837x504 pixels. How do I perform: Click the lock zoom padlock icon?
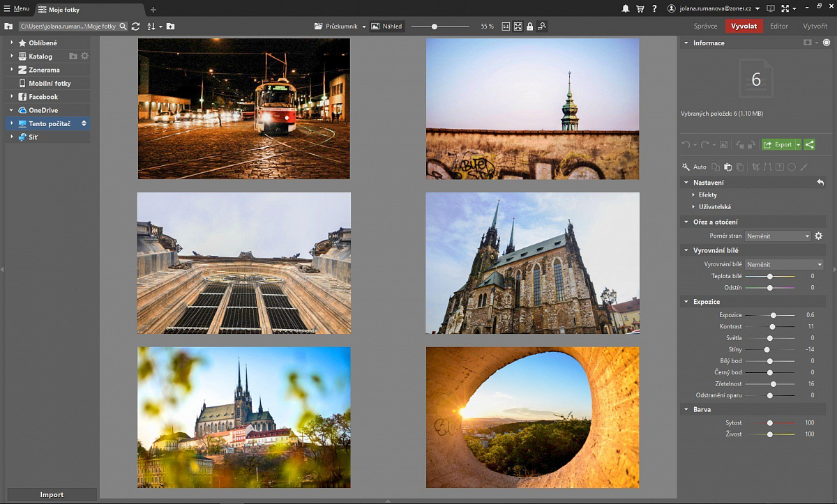tap(530, 26)
